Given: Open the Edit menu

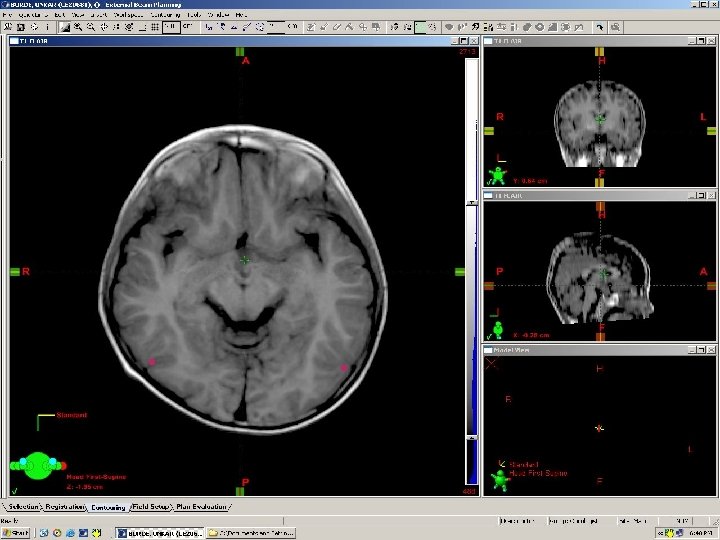Looking at the screenshot, I should 59,15.
